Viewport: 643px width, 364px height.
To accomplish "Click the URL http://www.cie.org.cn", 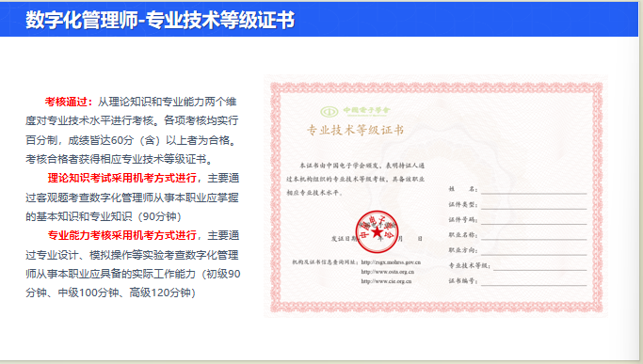I will coord(386,281).
